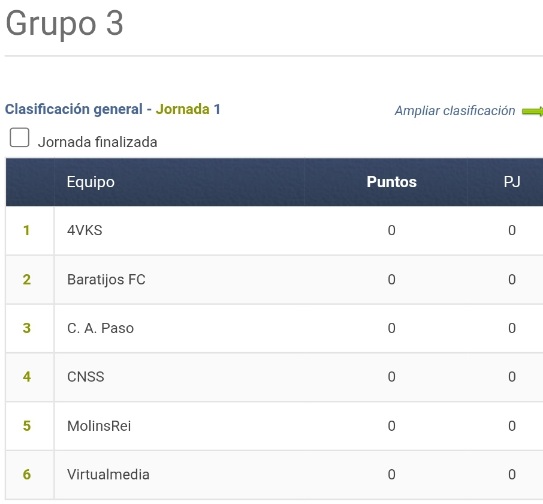Click the Puntos column header

click(x=391, y=182)
